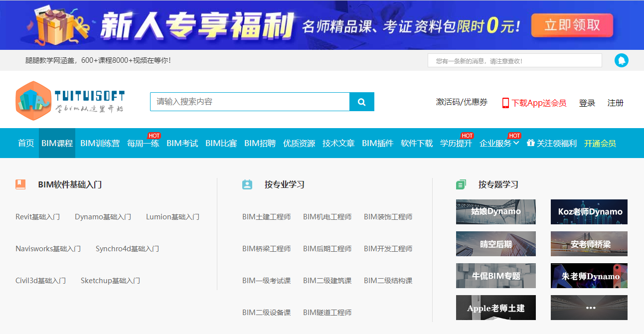Open 晴空后期 topic thumbnail
Image resolution: width=644 pixels, height=334 pixels.
tap(496, 244)
